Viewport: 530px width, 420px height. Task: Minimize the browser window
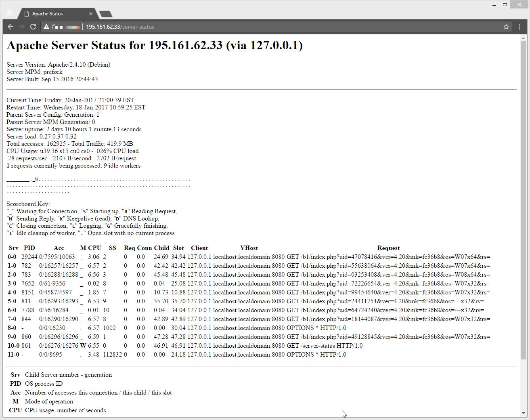point(494,5)
